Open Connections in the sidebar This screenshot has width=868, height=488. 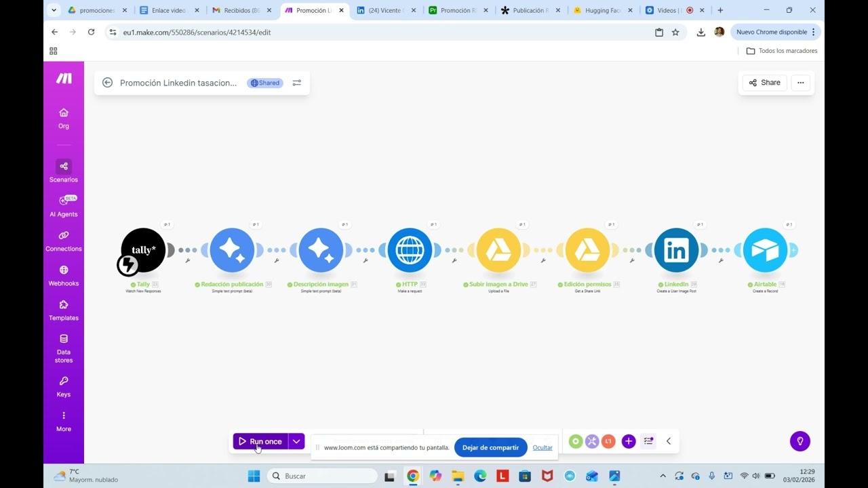pyautogui.click(x=64, y=241)
